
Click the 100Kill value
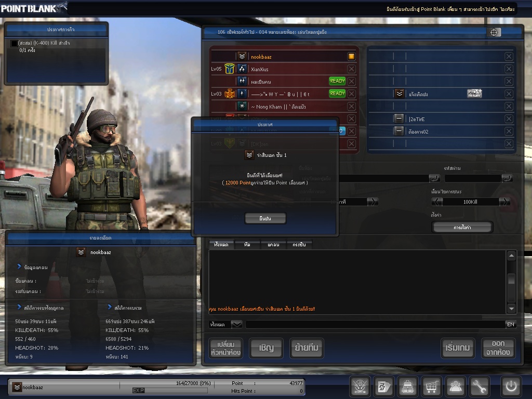coord(470,202)
